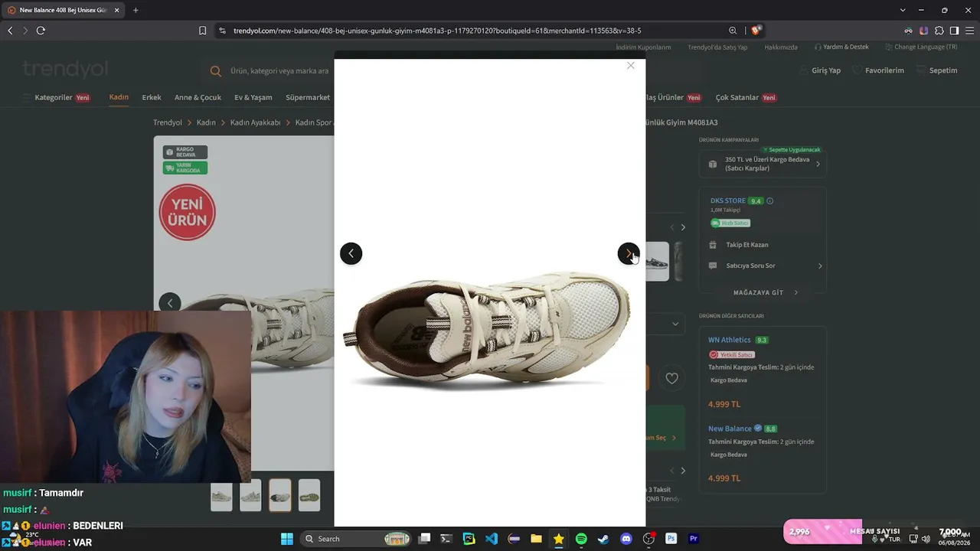Image resolution: width=980 pixels, height=551 pixels.
Task: Close the product image lightbox
Action: click(x=630, y=66)
